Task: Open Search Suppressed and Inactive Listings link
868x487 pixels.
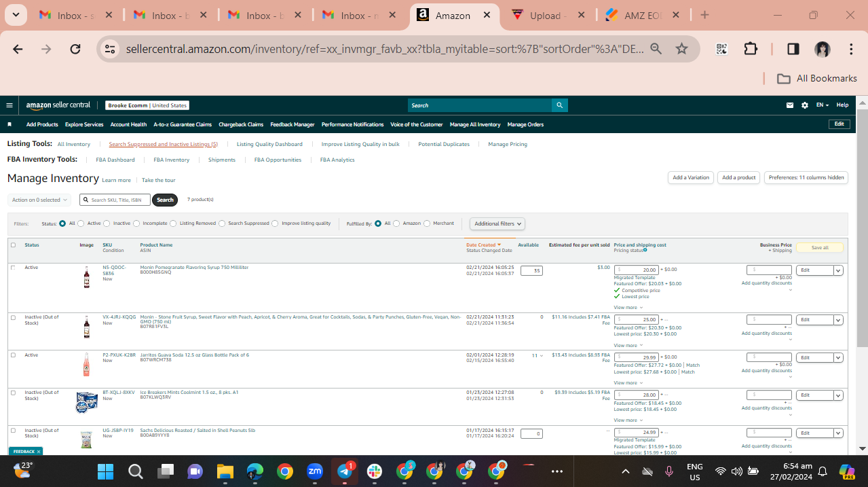Action: [x=164, y=144]
